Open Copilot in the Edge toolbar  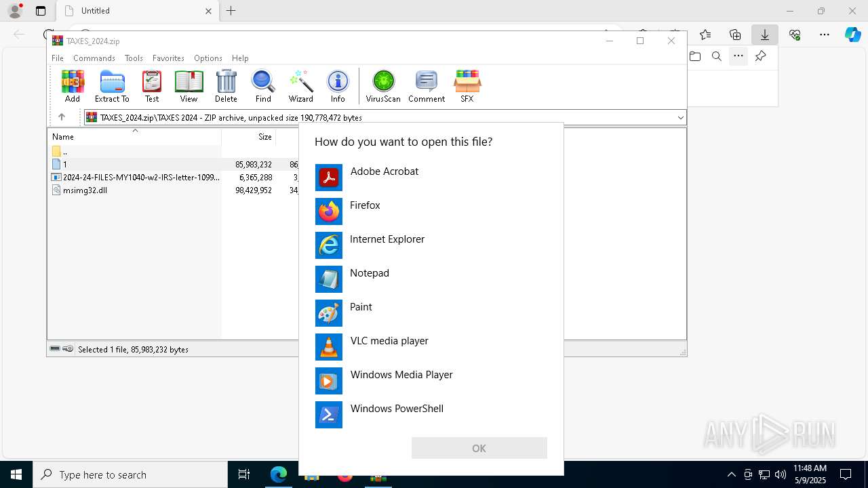pos(852,35)
